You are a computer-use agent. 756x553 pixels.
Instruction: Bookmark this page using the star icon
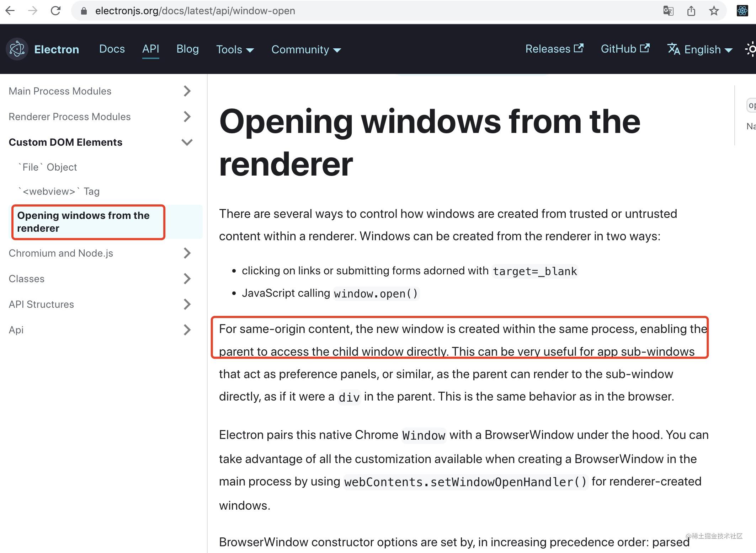714,11
